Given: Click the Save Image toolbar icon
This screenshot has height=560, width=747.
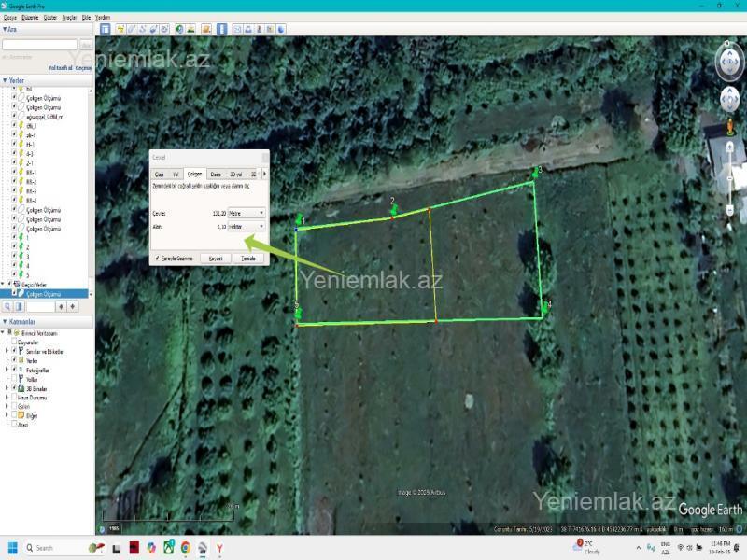Looking at the screenshot, I should 260,29.
